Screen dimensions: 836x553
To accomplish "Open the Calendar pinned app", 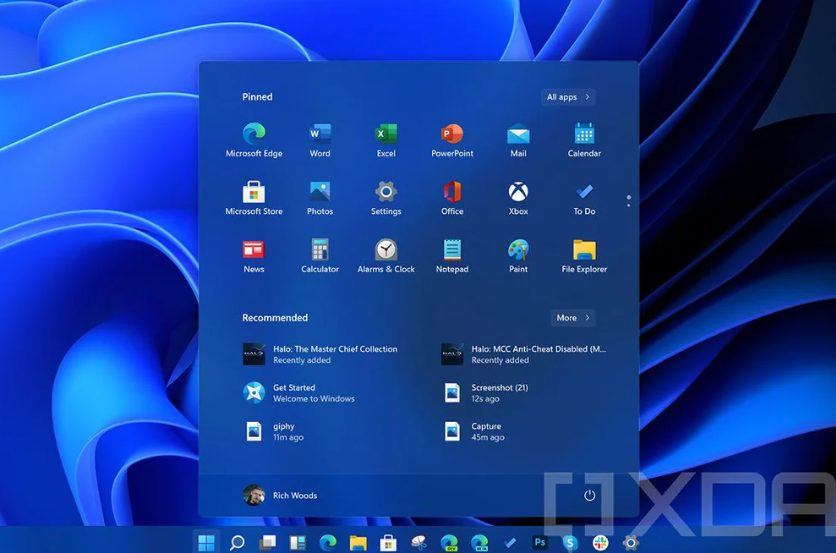I will click(584, 140).
